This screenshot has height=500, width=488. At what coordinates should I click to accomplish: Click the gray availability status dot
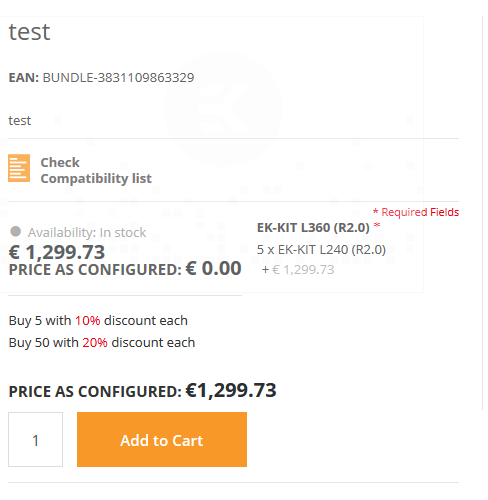tap(16, 231)
